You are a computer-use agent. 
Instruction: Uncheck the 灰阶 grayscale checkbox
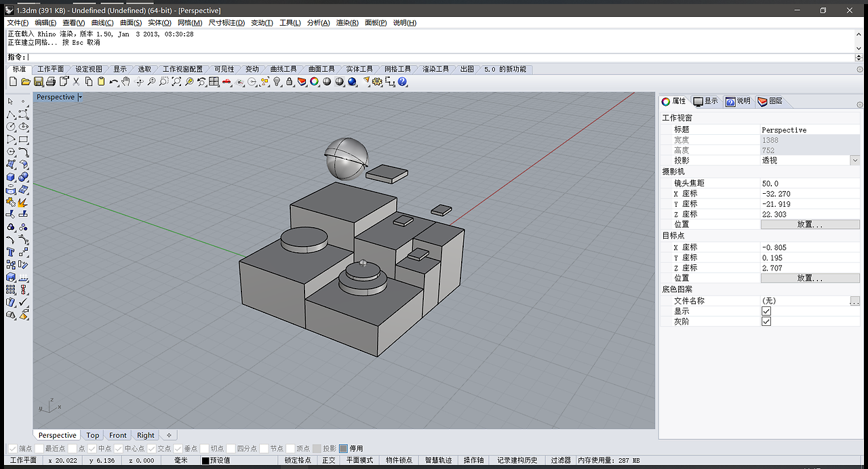766,321
